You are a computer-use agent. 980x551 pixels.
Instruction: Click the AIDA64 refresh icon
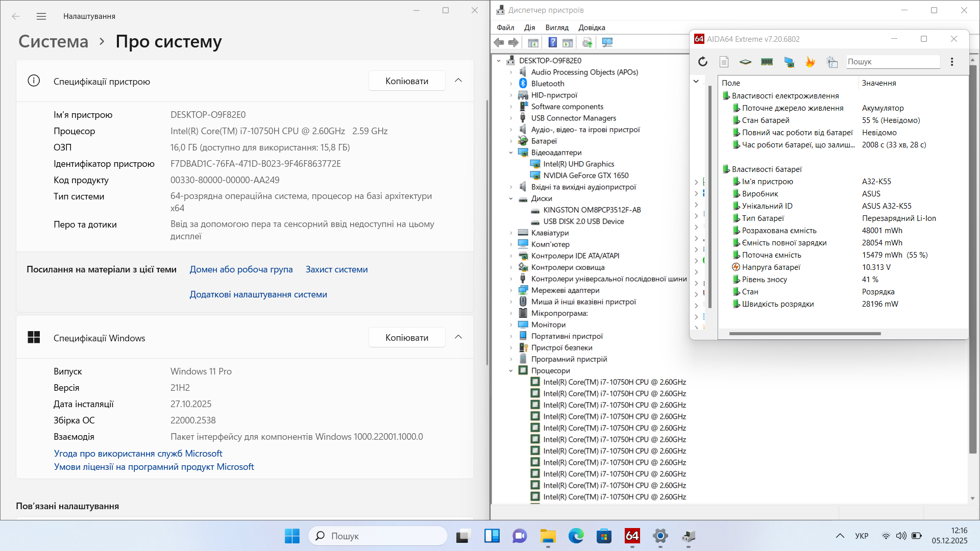(703, 62)
